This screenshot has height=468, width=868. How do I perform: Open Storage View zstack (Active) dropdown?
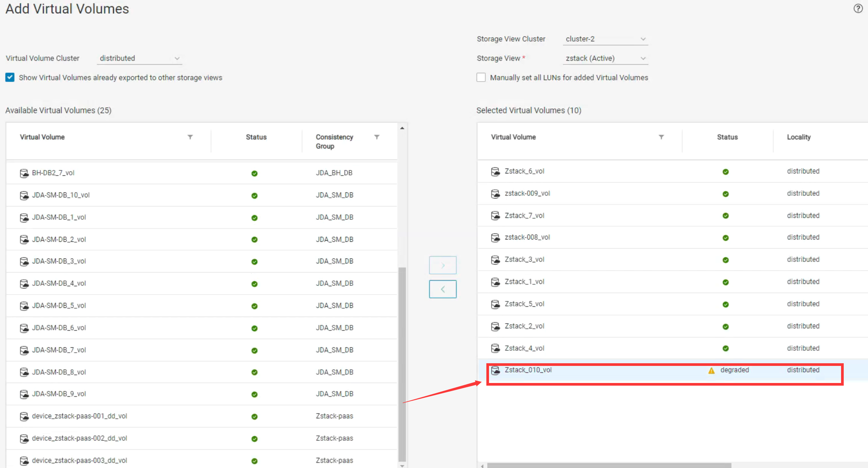pos(605,58)
